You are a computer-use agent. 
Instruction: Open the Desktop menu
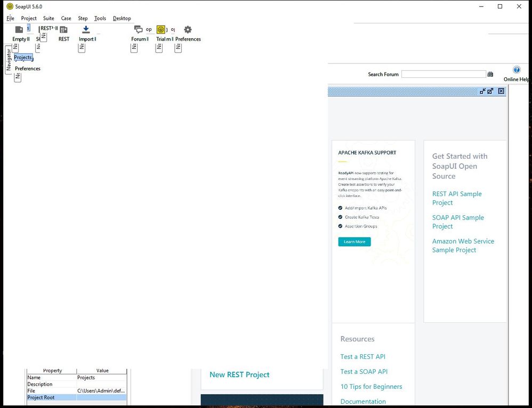coord(122,18)
